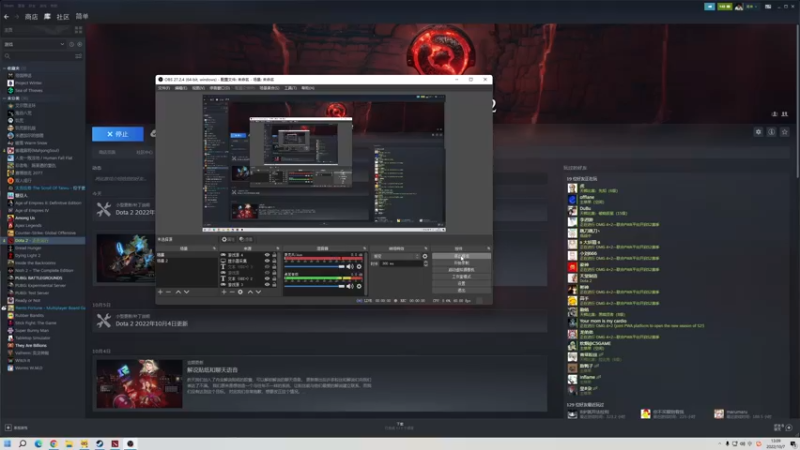The width and height of the screenshot is (800, 450).
Task: Open Steam friends and chat icon
Action: pos(788,428)
